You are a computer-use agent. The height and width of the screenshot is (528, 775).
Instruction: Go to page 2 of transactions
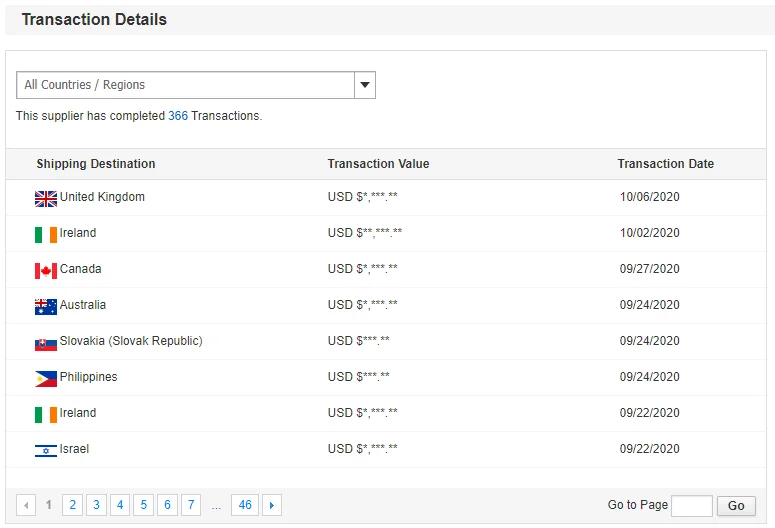72,506
